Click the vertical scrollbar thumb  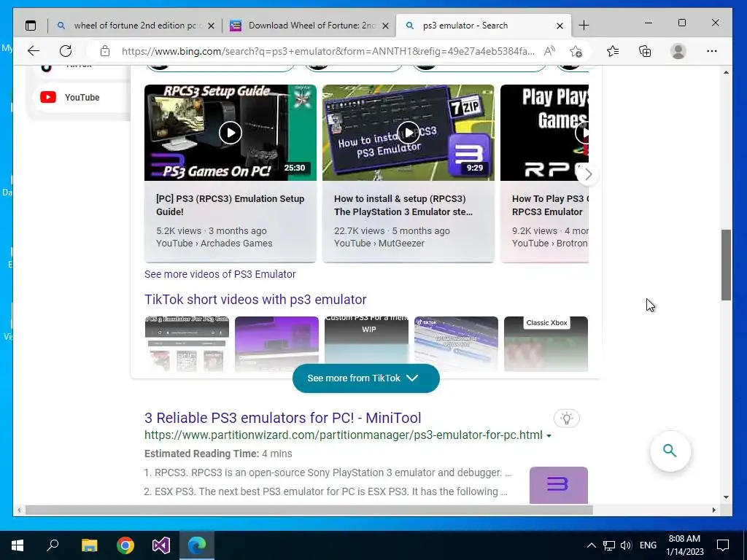coord(726,265)
